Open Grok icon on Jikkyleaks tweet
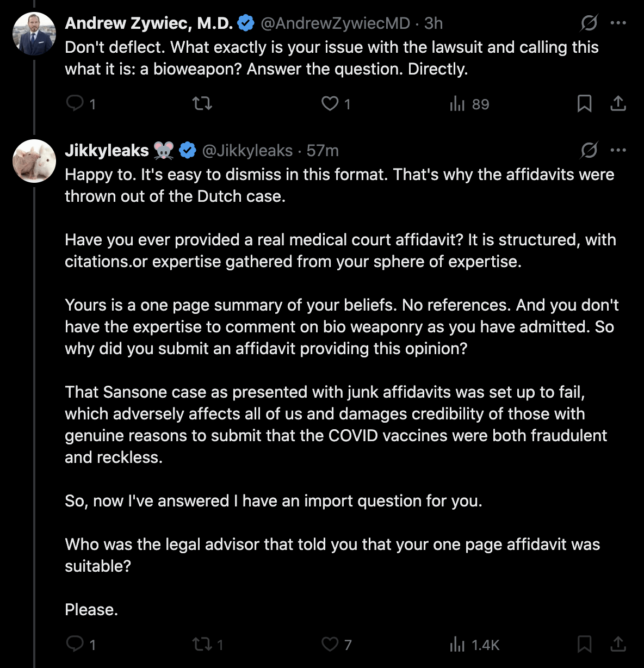Viewport: 644px width, 668px height. pos(589,150)
